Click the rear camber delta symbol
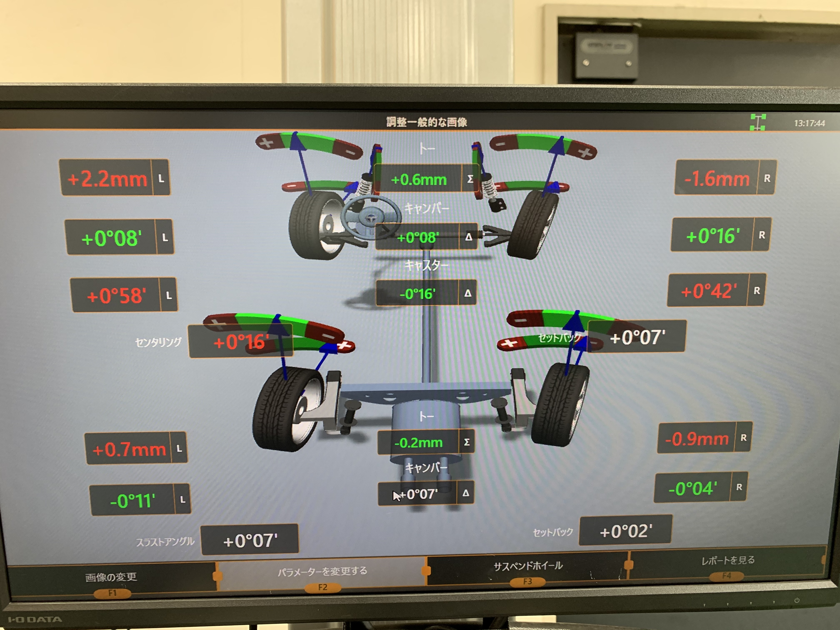 pyautogui.click(x=466, y=493)
